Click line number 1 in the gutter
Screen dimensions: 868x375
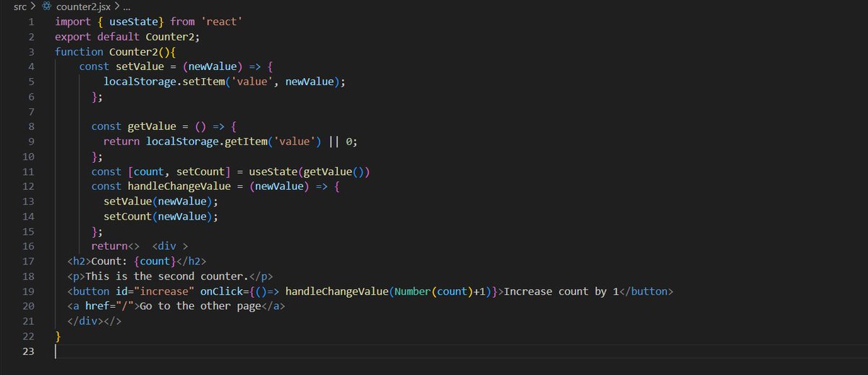point(31,22)
